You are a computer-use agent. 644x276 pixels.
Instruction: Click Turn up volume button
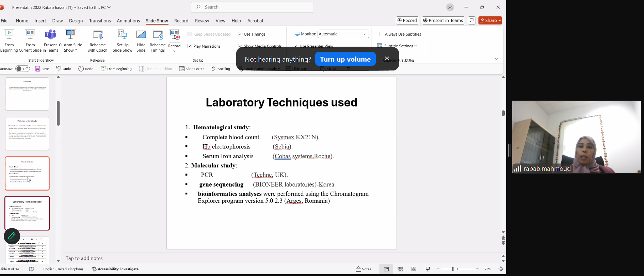(x=345, y=59)
